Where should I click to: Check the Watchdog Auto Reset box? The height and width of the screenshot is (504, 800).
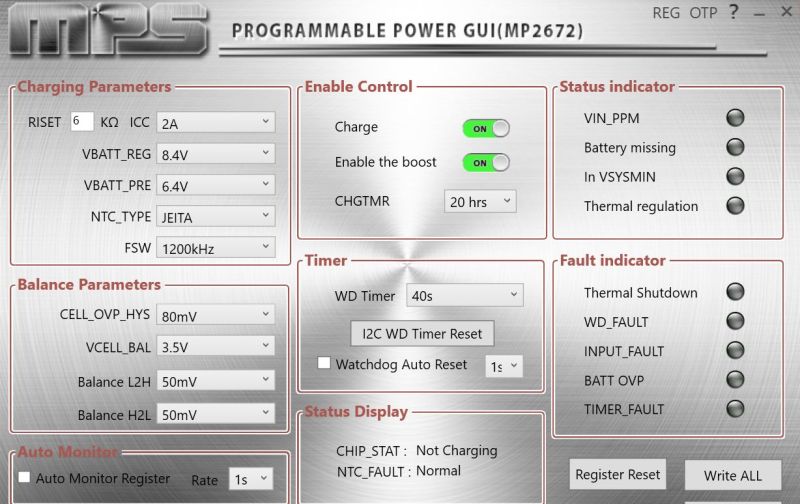tap(323, 363)
